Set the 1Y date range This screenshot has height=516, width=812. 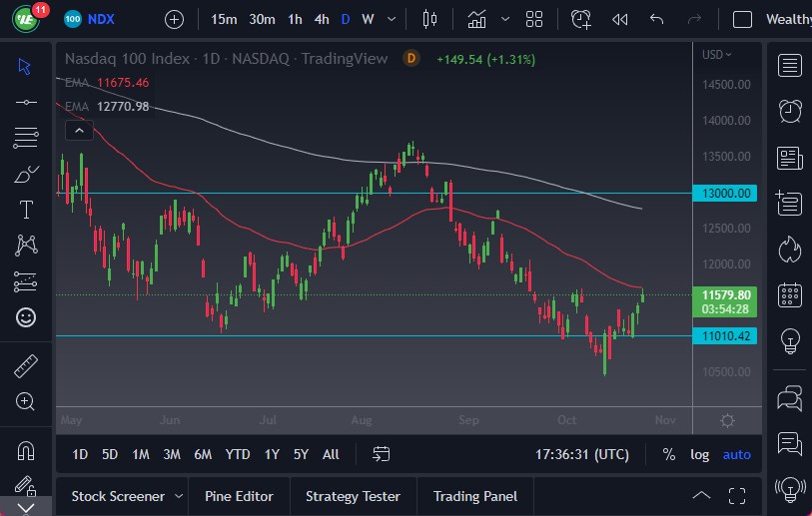pos(272,454)
